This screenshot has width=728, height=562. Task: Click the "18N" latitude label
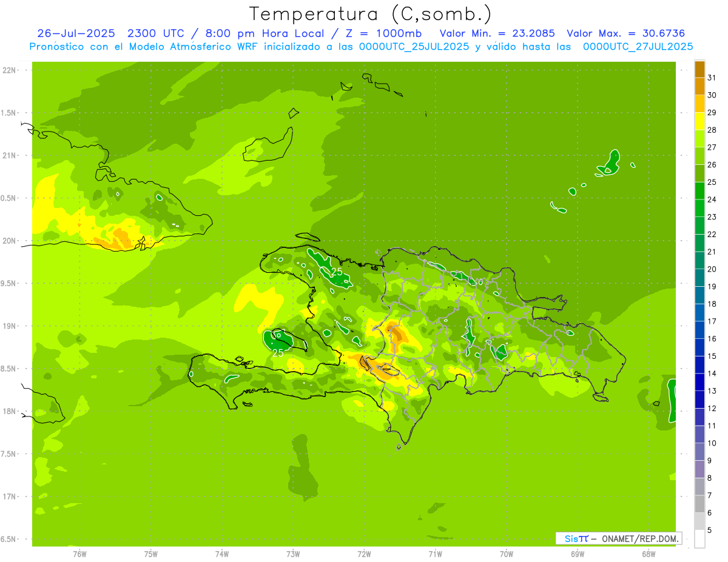point(9,411)
